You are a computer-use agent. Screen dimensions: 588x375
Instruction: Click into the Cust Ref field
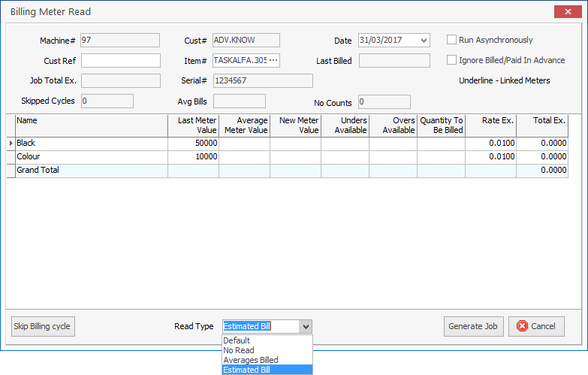(x=121, y=60)
